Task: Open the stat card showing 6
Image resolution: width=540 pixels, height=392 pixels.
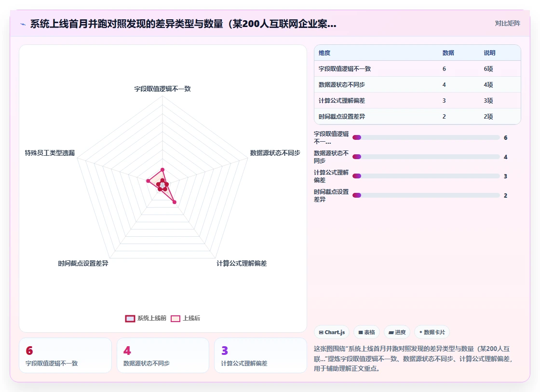Action: click(66, 355)
